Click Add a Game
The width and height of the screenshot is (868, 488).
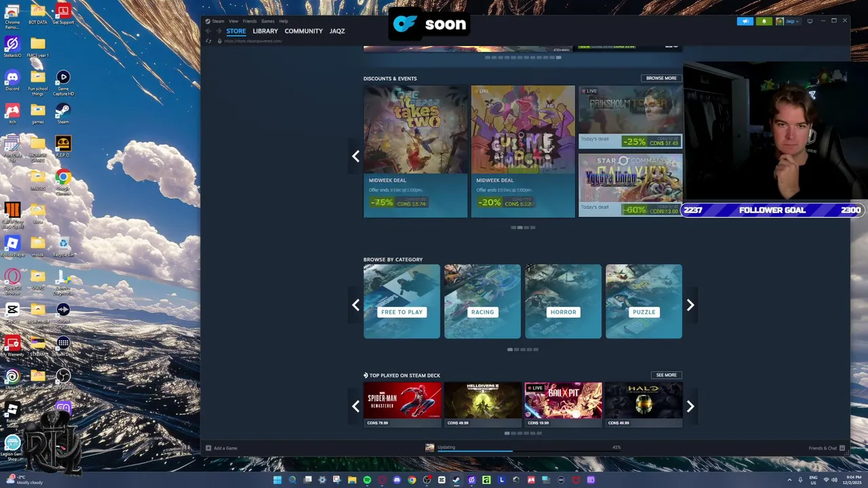(222, 448)
